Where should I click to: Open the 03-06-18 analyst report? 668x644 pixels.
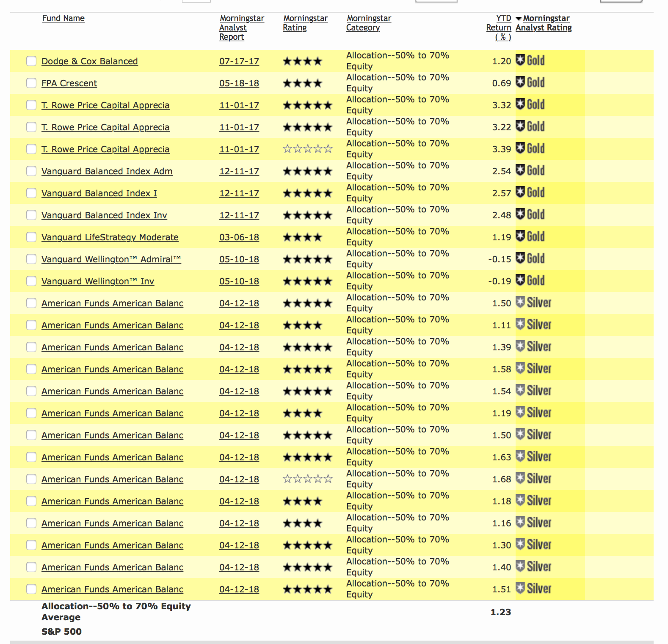239,237
